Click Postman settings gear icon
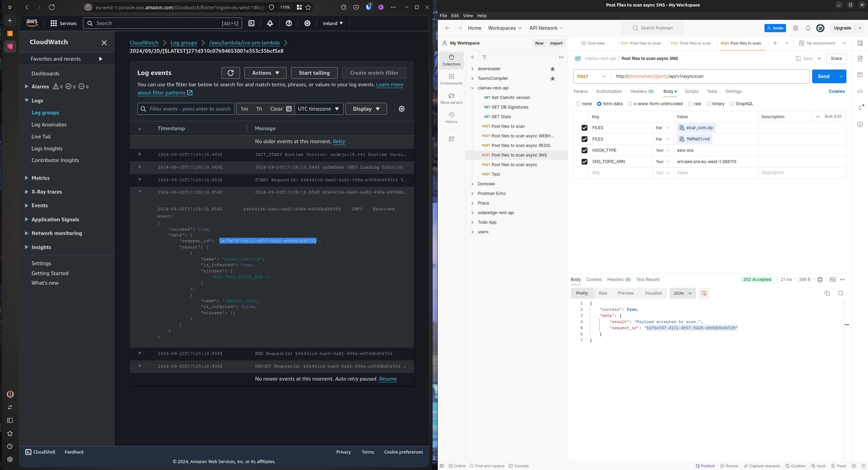This screenshot has height=470, width=868. pos(795,28)
